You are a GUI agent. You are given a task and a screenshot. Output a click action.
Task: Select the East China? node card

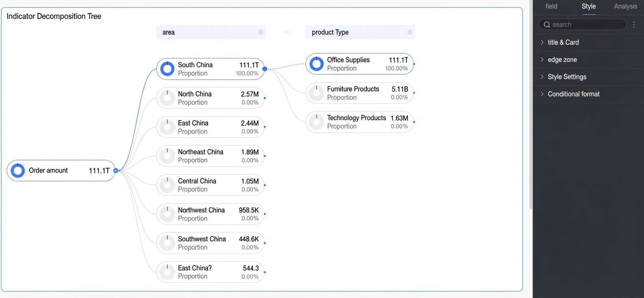tap(211, 272)
